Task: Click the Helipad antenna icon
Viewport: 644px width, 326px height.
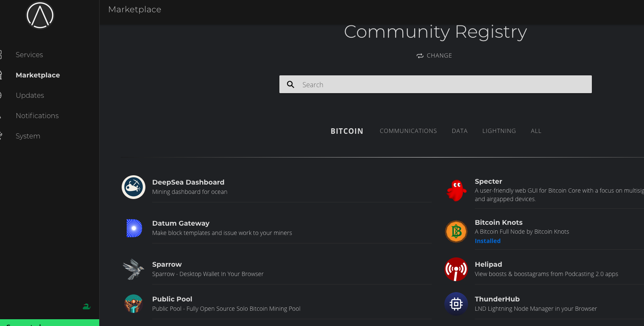Action: (456, 269)
